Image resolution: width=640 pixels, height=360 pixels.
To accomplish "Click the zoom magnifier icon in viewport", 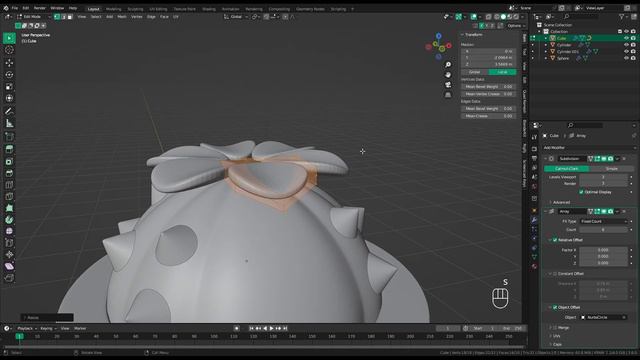I will click(x=448, y=64).
